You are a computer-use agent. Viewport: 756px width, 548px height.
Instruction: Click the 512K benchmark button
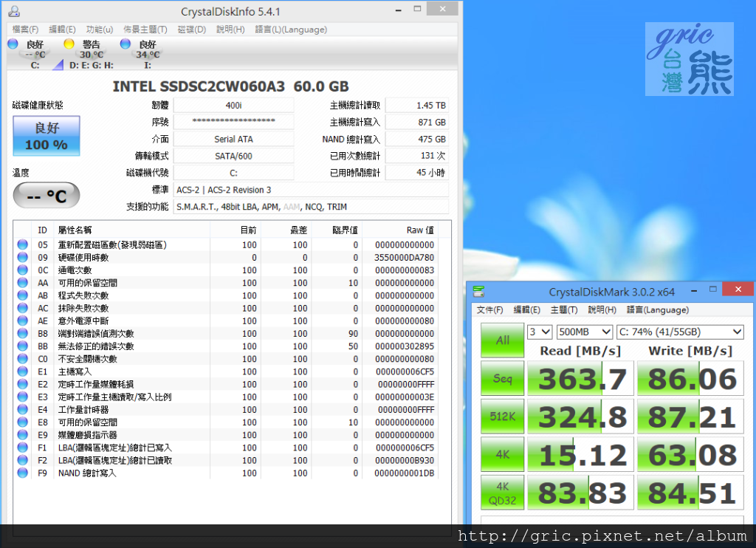tap(502, 417)
